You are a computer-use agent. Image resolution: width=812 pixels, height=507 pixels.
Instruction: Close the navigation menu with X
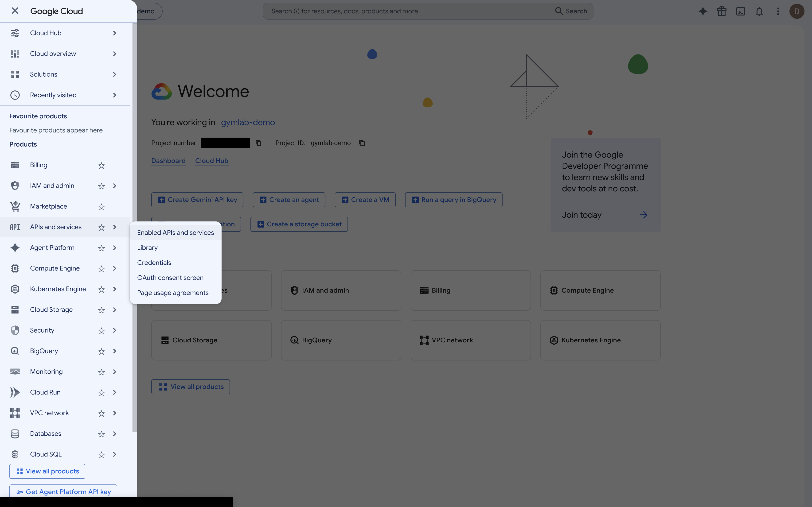(x=15, y=11)
